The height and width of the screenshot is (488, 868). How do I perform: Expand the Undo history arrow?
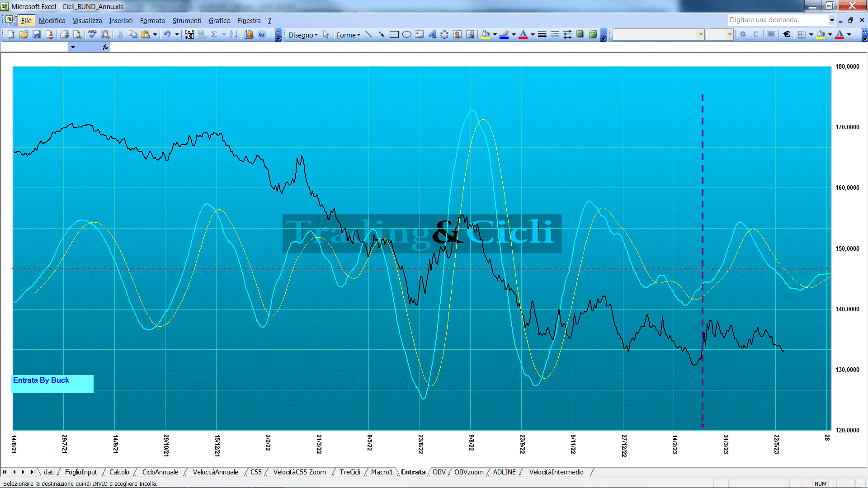point(177,34)
